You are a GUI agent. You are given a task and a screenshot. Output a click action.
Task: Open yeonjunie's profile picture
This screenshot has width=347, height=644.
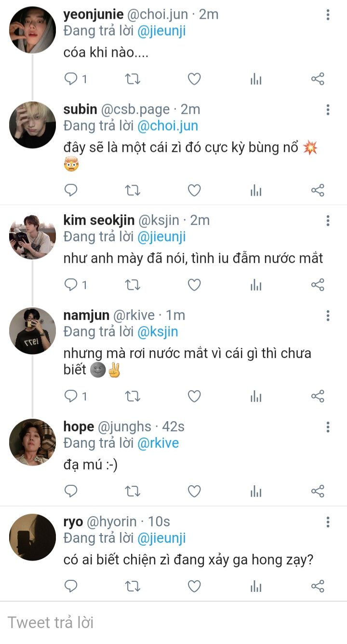click(x=33, y=30)
